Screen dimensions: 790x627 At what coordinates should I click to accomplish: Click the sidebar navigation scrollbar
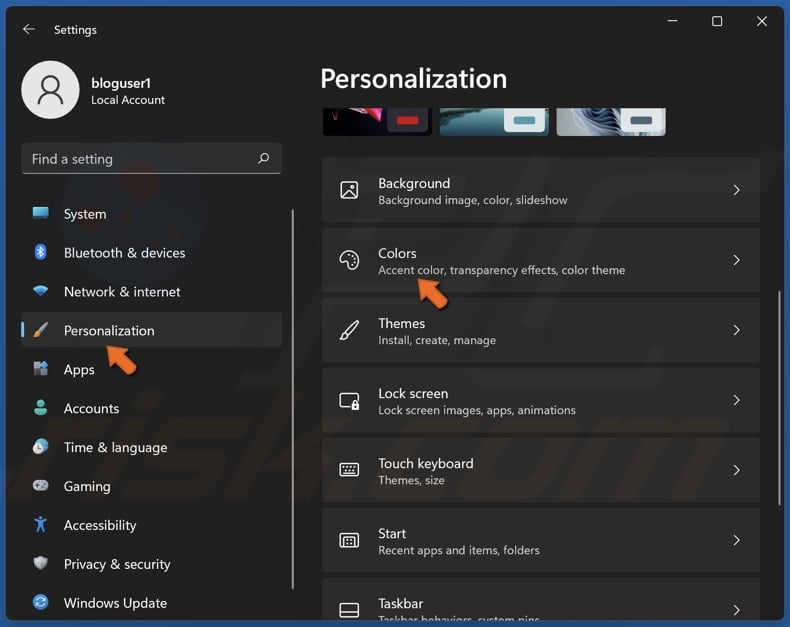pyautogui.click(x=293, y=399)
